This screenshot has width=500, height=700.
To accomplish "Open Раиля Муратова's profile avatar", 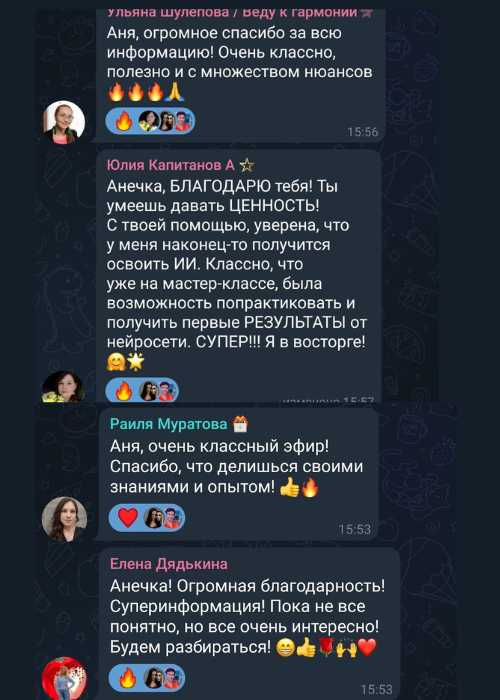I will click(64, 519).
